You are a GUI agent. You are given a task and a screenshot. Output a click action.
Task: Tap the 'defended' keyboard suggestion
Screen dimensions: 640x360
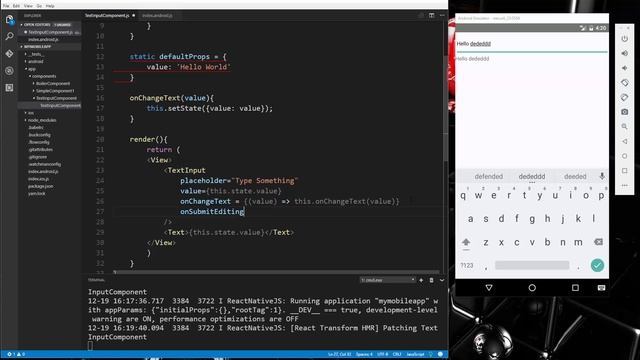[x=489, y=176]
